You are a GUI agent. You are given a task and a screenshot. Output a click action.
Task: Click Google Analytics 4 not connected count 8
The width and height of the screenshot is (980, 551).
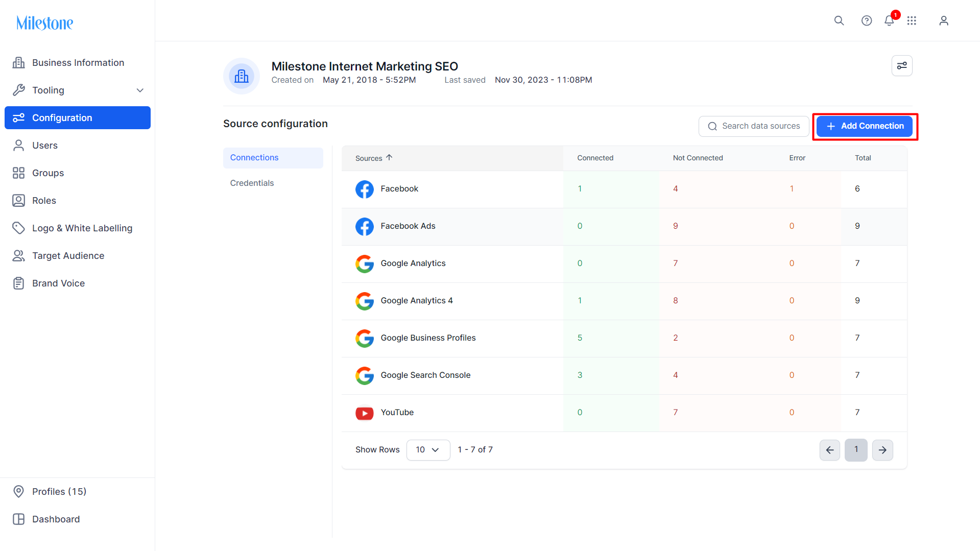click(x=676, y=301)
